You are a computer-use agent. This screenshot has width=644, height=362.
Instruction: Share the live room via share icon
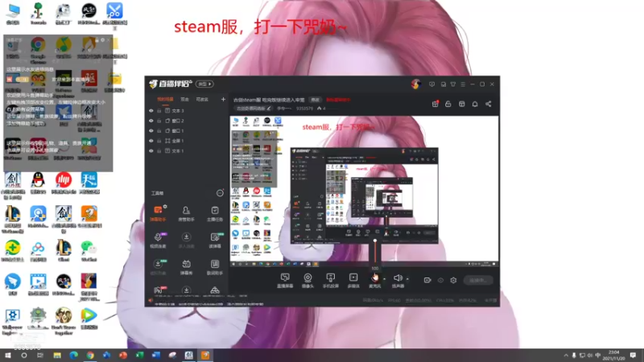point(489,104)
